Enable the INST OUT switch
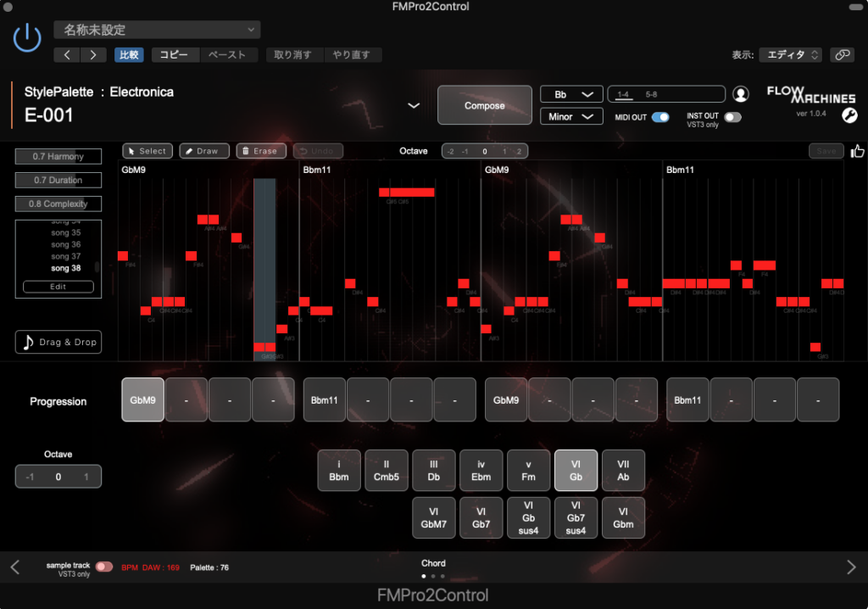Viewport: 868px width, 609px height. (x=732, y=117)
